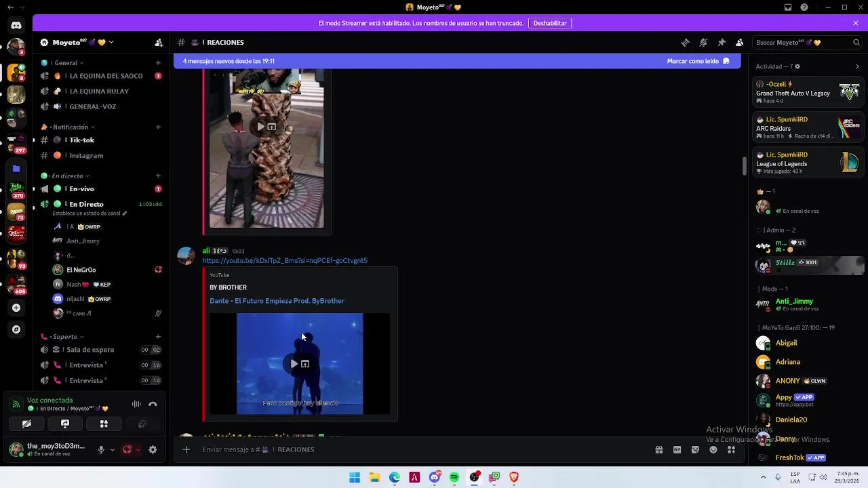The width and height of the screenshot is (868, 488).
Task: Toggle deafen headphones in user panel
Action: tap(127, 449)
